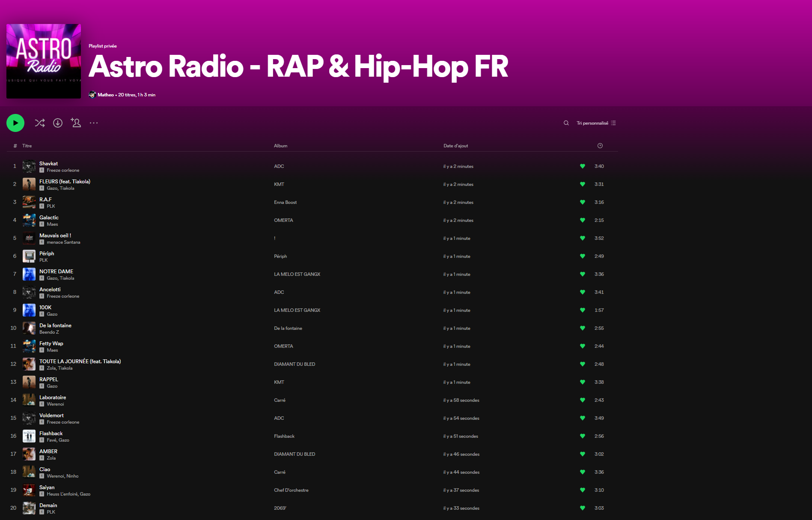Sort by Titre column header
812x520 pixels.
[x=27, y=146]
